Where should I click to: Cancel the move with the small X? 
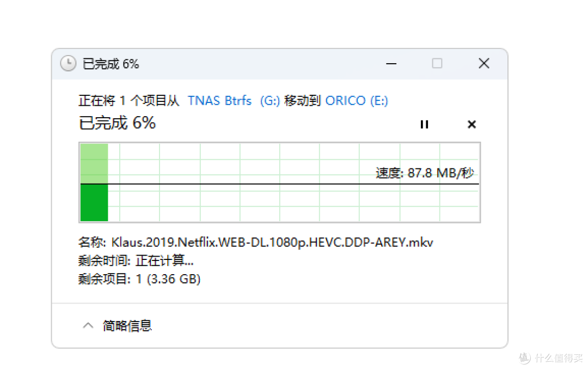point(471,124)
